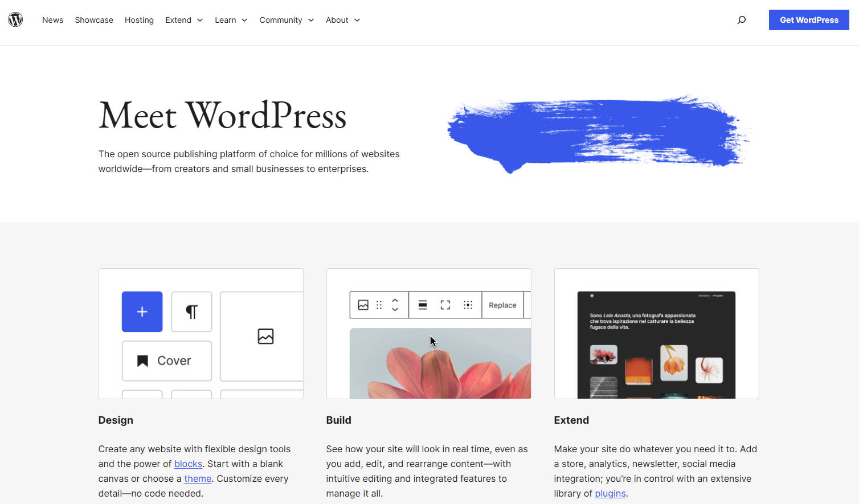Screen dimensions: 859x504
Task: Open the search icon in the navigation bar
Action: coord(742,19)
